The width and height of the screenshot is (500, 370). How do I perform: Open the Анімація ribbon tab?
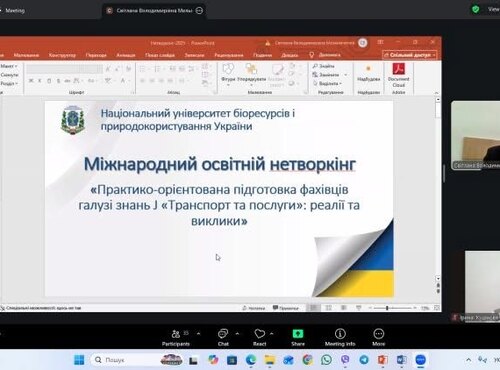pos(126,55)
